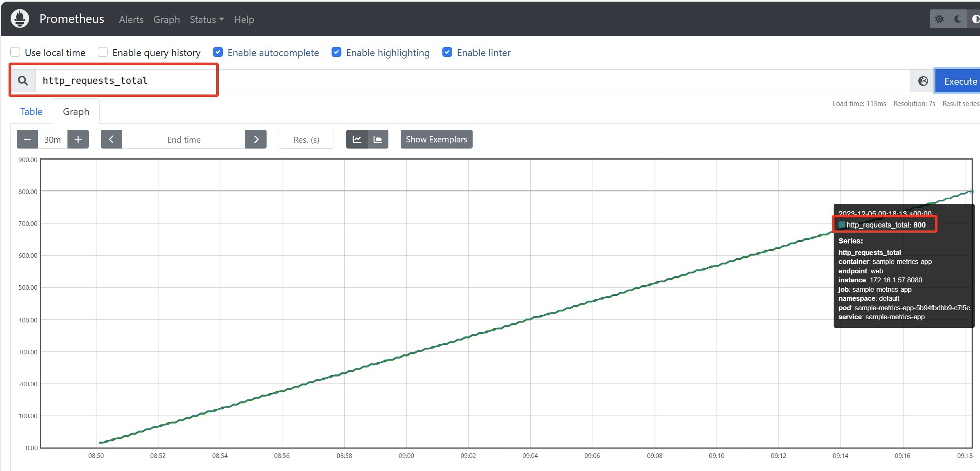Increase time range with plus button
The width and height of the screenshot is (980, 471).
pyautogui.click(x=78, y=140)
